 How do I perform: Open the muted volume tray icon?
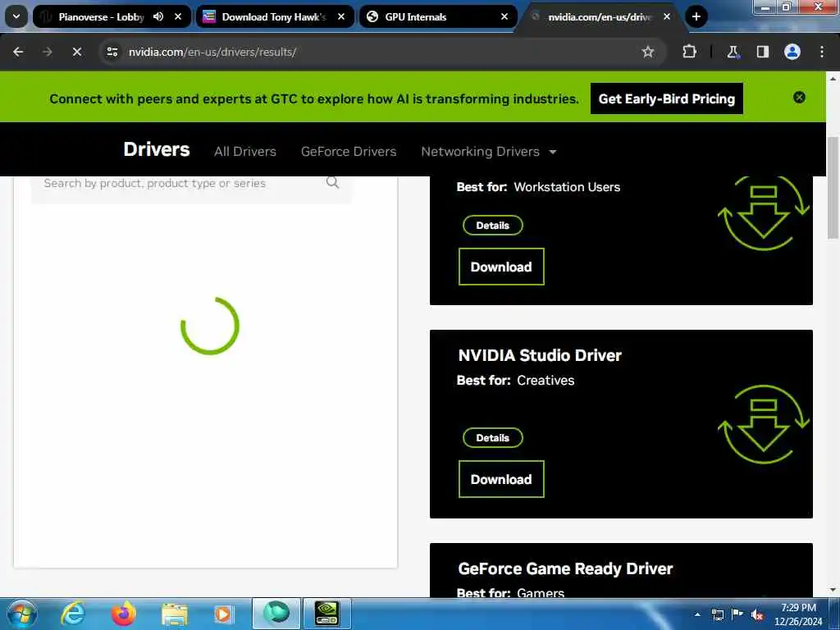[x=757, y=615]
